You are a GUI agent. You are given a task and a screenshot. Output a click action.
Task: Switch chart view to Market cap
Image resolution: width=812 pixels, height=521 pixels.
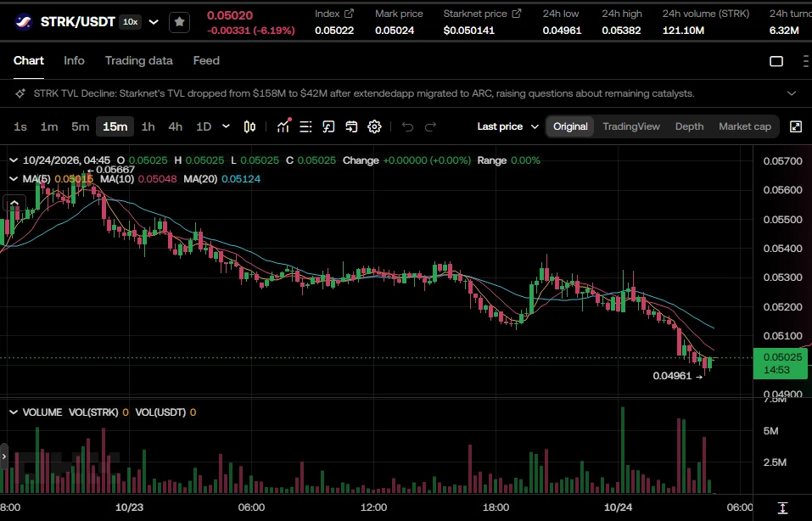coord(745,126)
